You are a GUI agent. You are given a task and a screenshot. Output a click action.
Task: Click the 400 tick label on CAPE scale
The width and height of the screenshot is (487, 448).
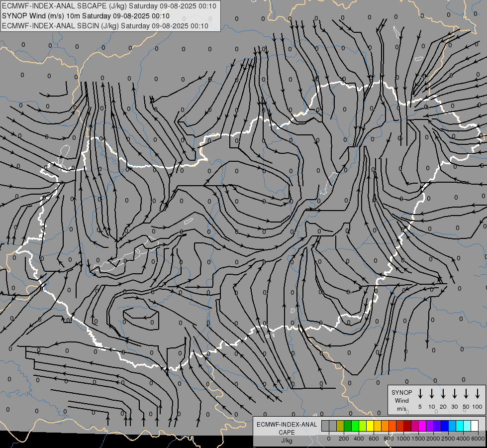point(359,439)
